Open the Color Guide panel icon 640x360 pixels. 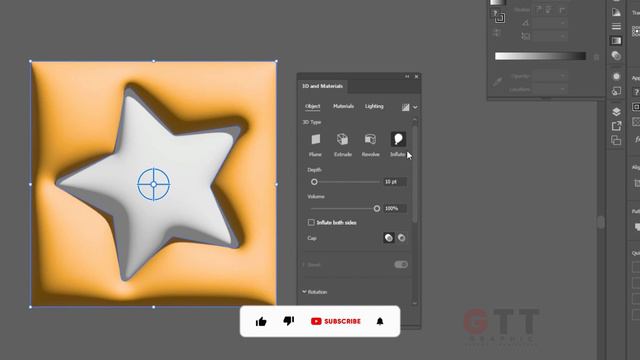click(616, 12)
